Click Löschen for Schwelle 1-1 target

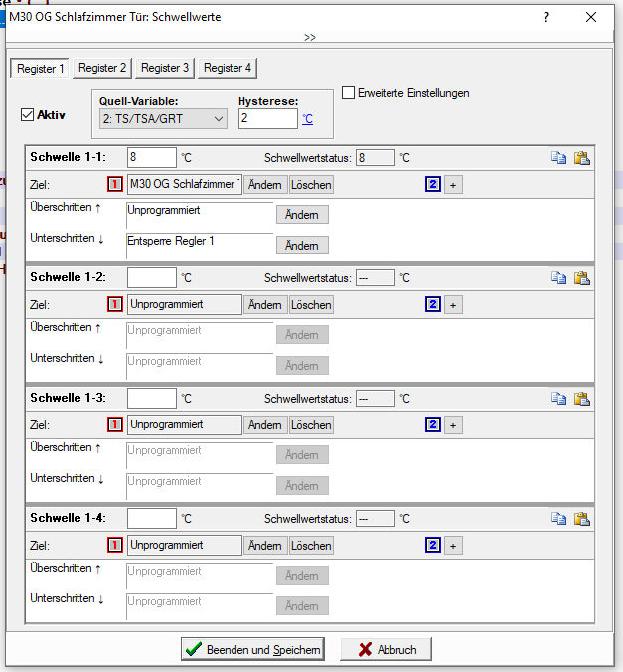311,185
